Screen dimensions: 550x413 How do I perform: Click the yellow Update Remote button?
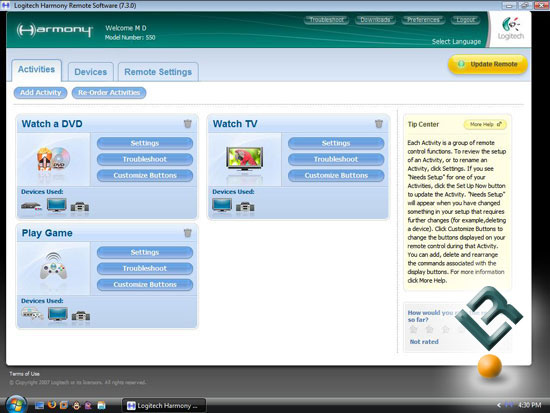coord(488,64)
